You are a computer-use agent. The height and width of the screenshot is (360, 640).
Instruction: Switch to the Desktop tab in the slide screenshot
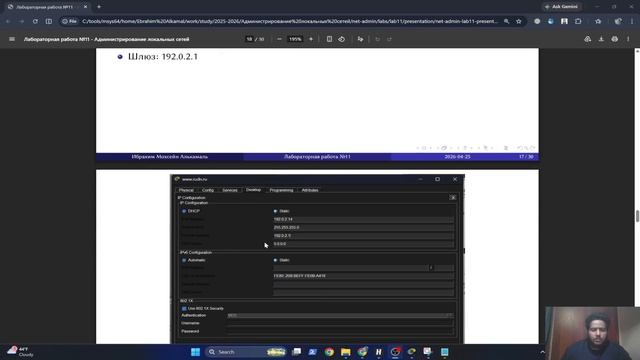coord(253,190)
